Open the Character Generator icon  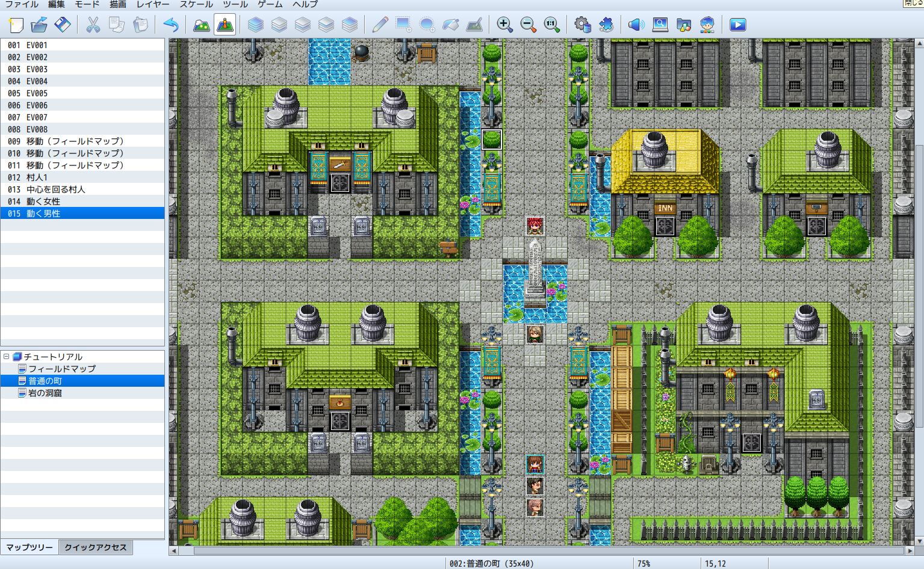(x=707, y=25)
